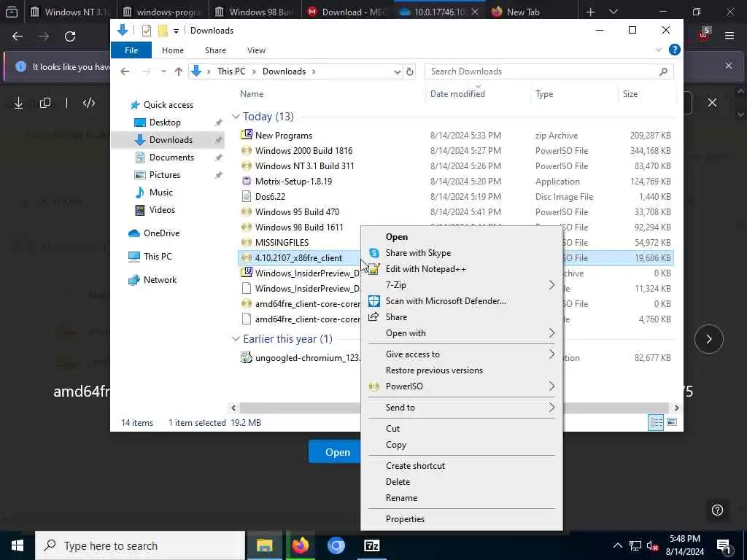Image resolution: width=747 pixels, height=560 pixels.
Task: Click Copy in context menu
Action: pyautogui.click(x=461, y=444)
